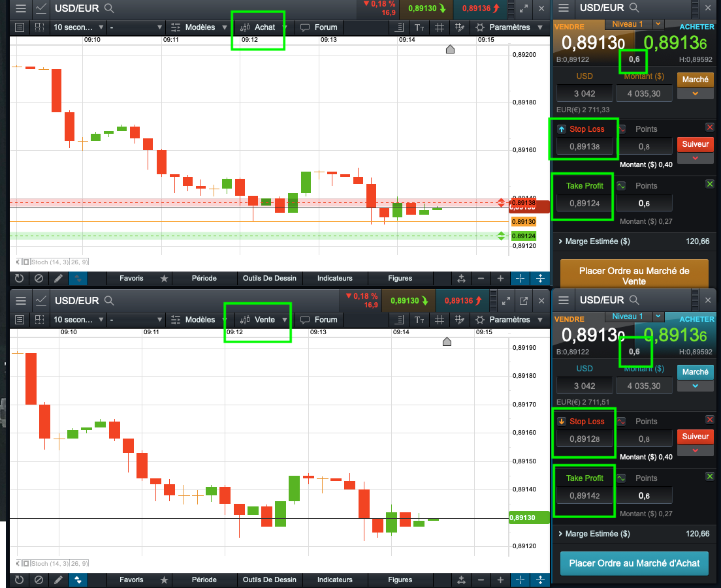Screen dimensions: 721x588
Task: Open the Indicateurs menu in top chart footer
Action: tap(335, 278)
